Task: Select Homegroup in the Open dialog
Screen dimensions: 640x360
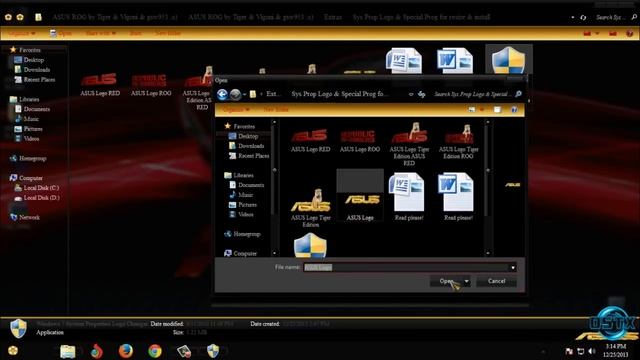Action: [242, 234]
